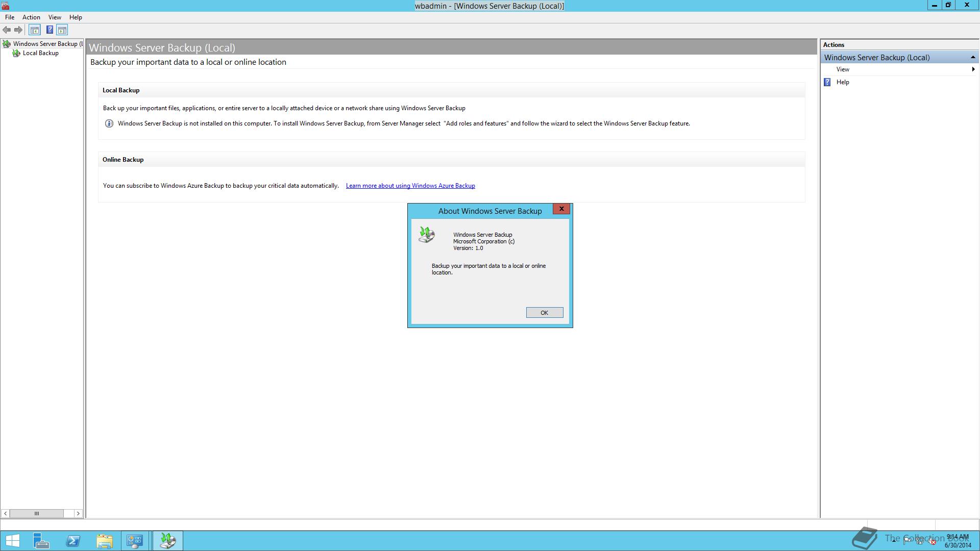Click the taskbar clock showing 6/30/2014

958,541
